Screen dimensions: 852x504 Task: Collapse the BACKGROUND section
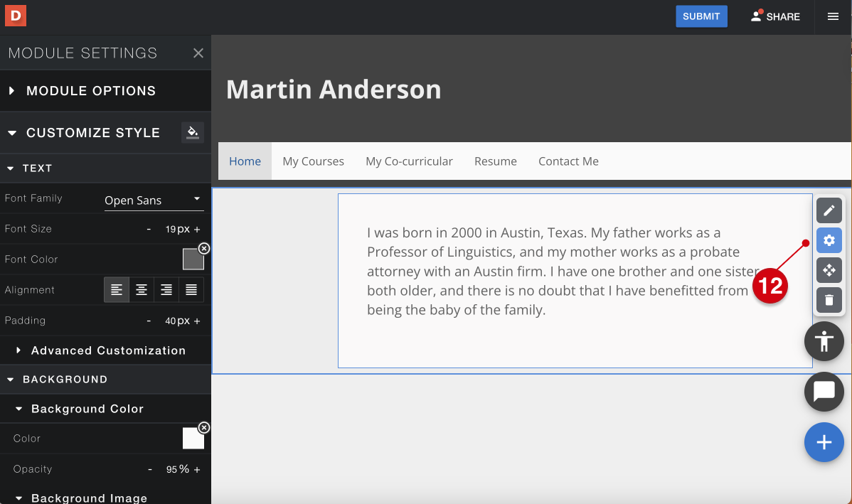pos(105,379)
